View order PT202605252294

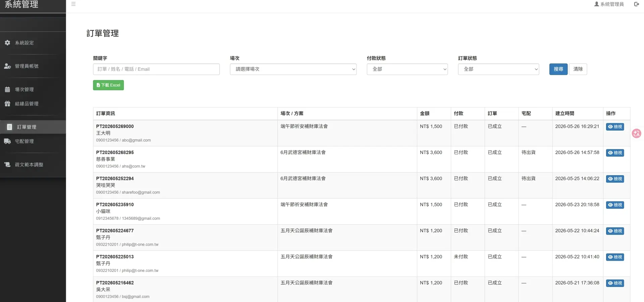(x=615, y=179)
